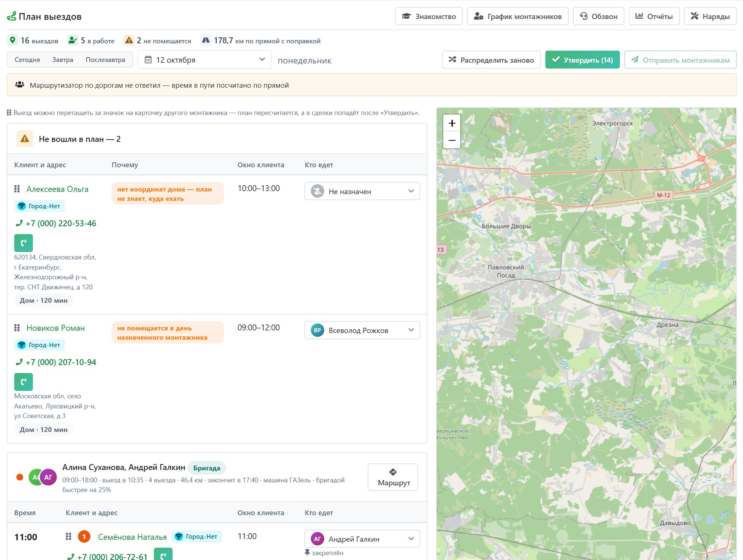Open the date dropdown showing 12 октября
Viewport: 743px width, 560px height.
point(205,60)
